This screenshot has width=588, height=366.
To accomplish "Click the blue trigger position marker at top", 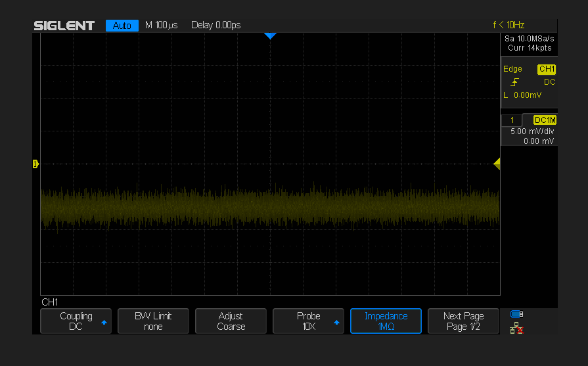I will [270, 36].
